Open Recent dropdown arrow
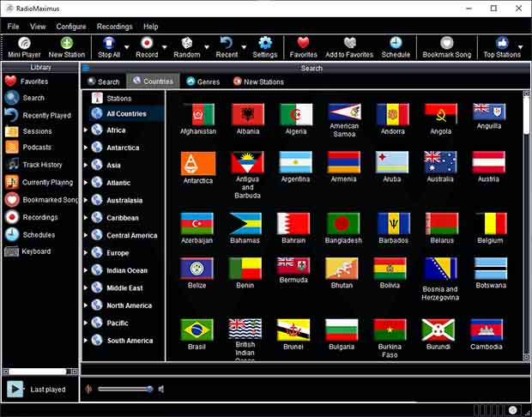This screenshot has width=532, height=417. [244, 47]
